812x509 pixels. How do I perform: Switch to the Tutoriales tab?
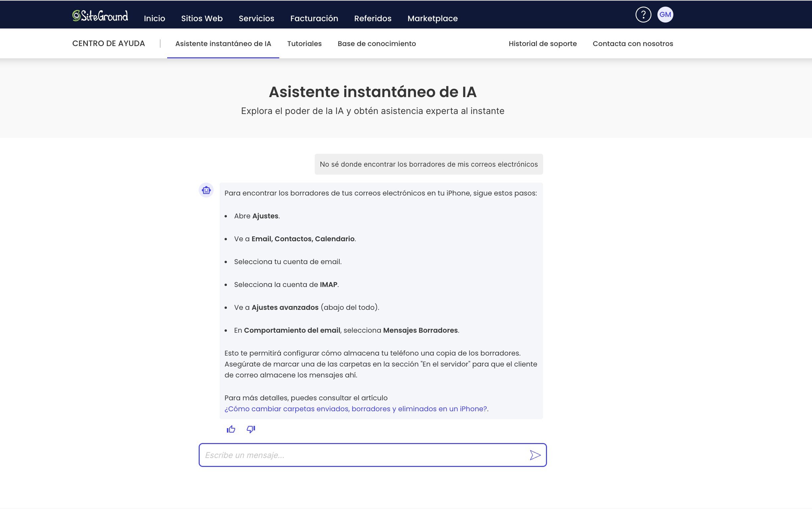tap(304, 43)
